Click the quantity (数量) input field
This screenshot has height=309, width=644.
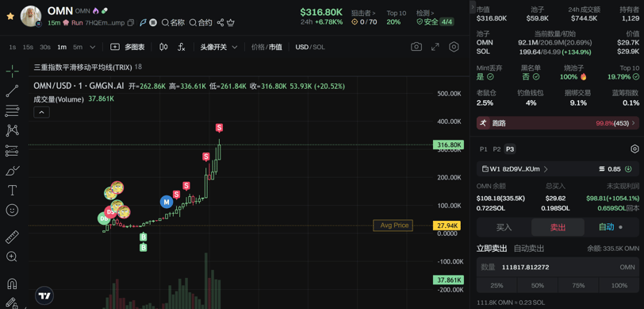coord(558,267)
